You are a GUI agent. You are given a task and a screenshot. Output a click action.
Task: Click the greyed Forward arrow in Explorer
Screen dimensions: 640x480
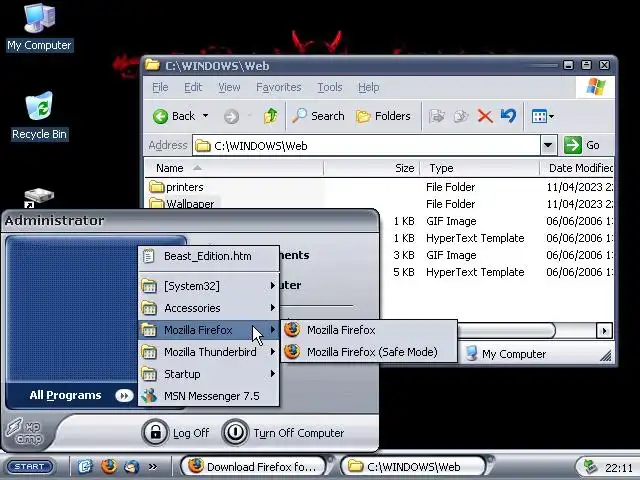click(x=231, y=117)
